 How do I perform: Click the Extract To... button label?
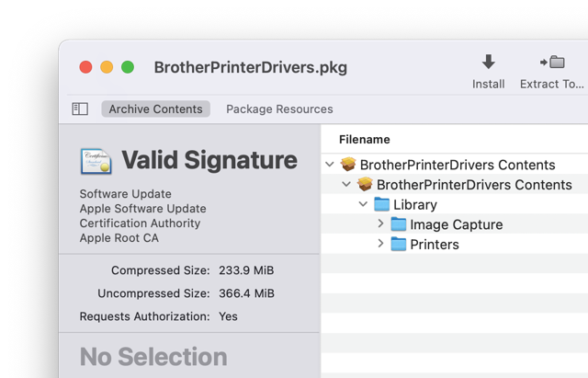tap(551, 84)
